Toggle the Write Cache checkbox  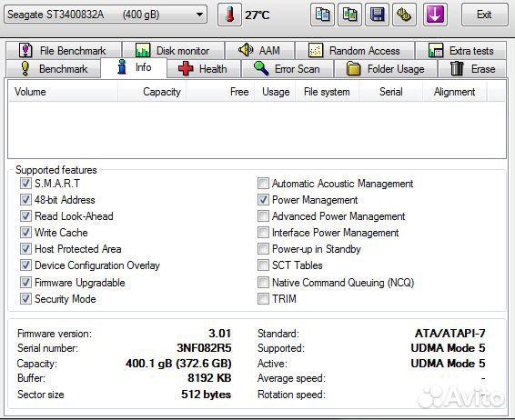point(25,233)
